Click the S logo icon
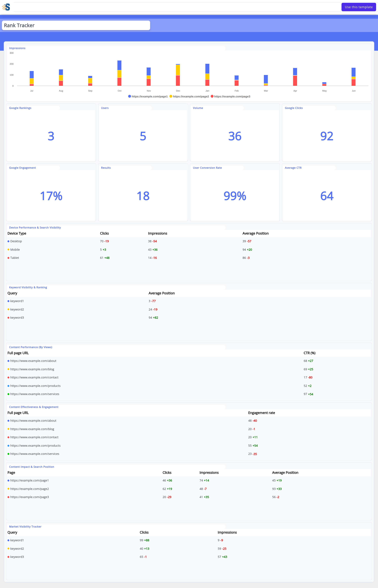The image size is (378, 588). pyautogui.click(x=6, y=7)
